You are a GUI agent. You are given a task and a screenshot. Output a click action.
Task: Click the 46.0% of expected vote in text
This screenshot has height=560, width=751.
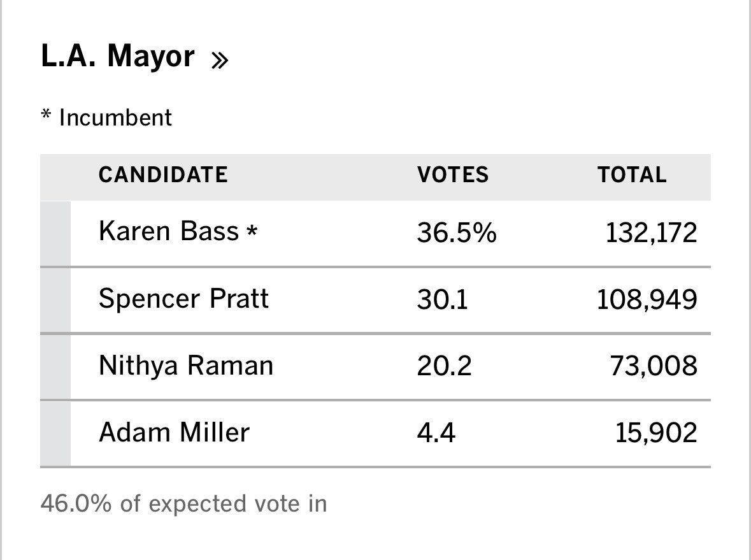click(184, 504)
